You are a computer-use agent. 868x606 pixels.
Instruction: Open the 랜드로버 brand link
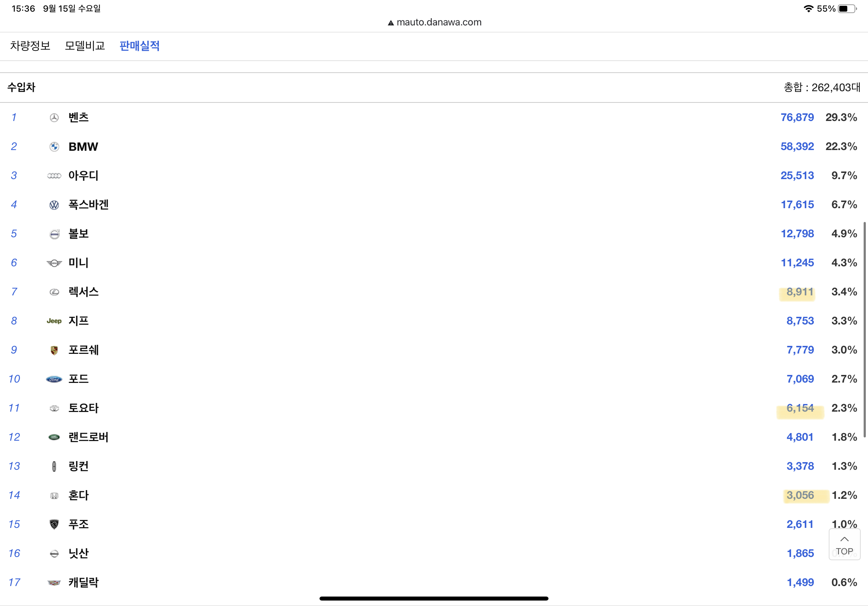click(88, 437)
